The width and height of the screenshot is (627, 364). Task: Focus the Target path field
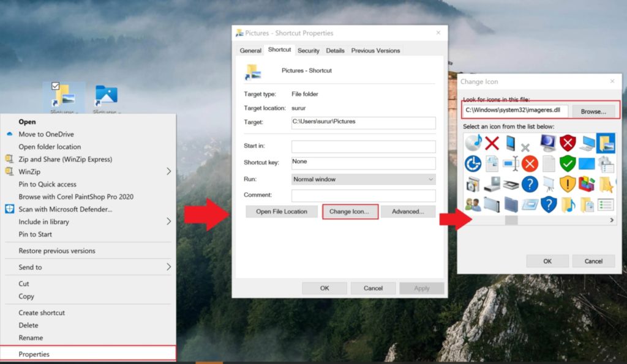[364, 123]
